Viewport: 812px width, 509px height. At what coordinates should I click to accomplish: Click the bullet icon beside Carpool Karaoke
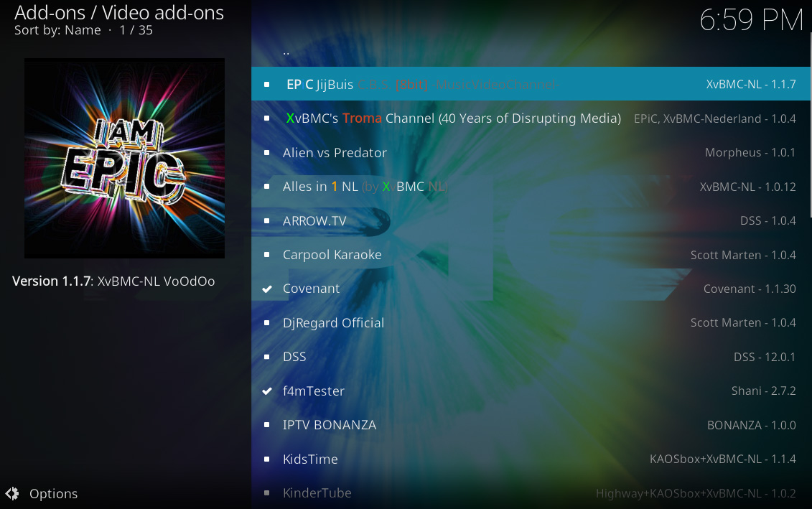[266, 255]
